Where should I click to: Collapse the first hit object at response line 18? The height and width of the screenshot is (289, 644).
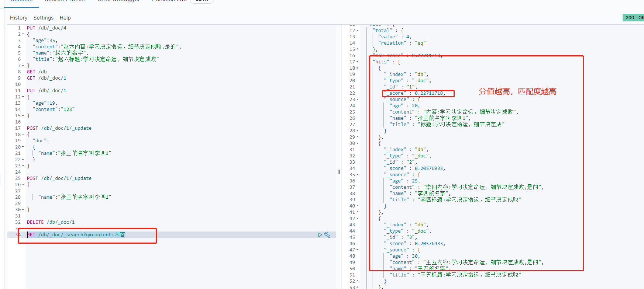[357, 68]
